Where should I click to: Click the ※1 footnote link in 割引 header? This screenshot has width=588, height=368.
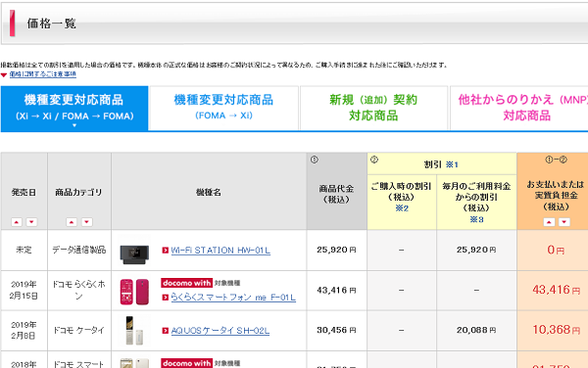pyautogui.click(x=452, y=164)
